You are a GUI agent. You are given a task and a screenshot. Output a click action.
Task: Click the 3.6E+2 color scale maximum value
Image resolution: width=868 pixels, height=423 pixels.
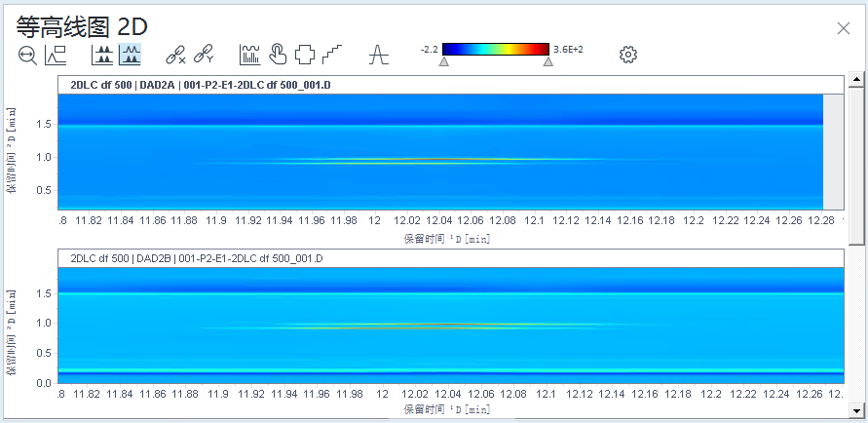point(568,50)
